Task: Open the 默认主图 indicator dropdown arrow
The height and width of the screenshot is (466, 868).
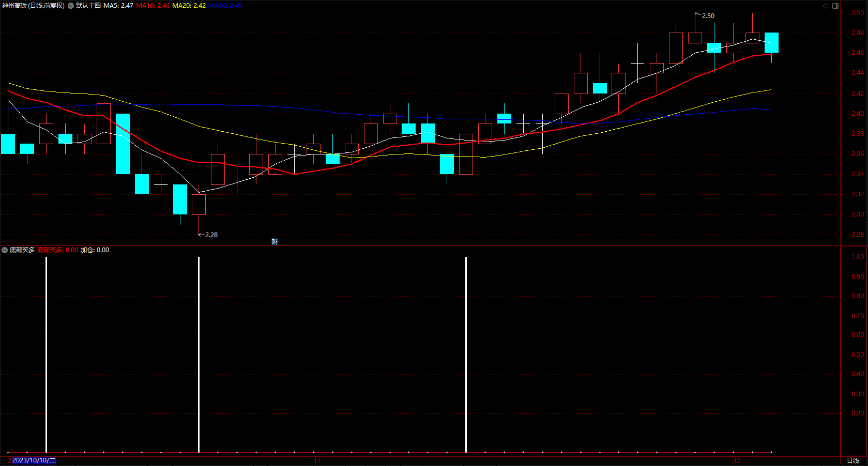Action: click(x=71, y=6)
